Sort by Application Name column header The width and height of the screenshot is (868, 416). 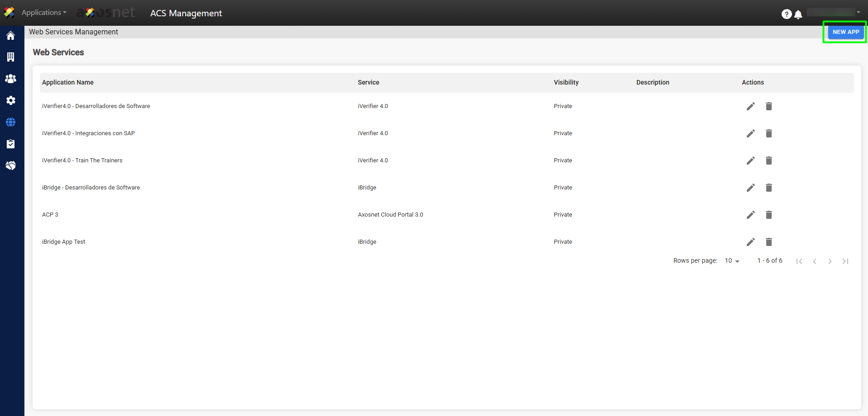coord(68,82)
